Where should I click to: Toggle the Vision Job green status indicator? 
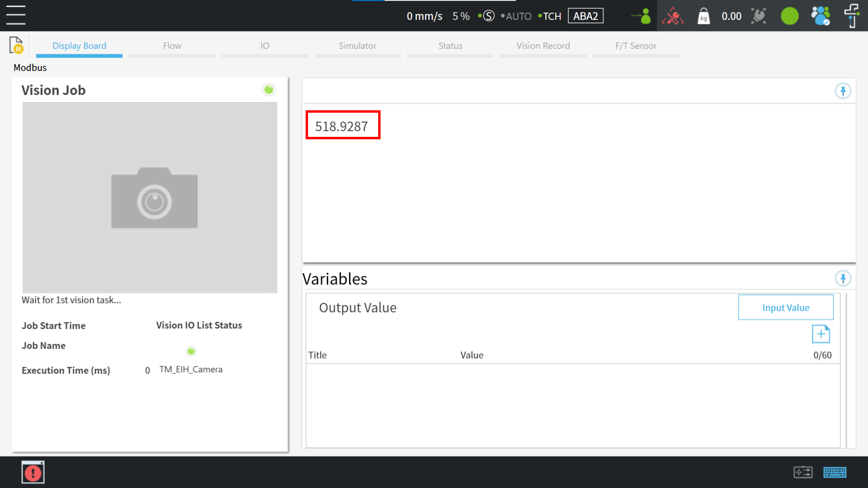268,89
